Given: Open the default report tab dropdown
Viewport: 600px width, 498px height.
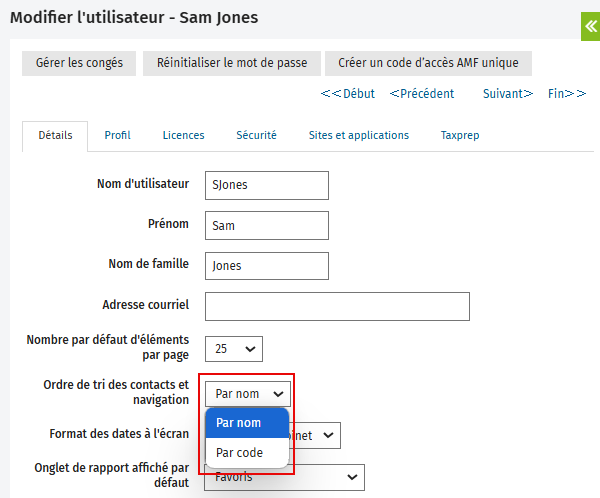Looking at the screenshot, I should (286, 478).
